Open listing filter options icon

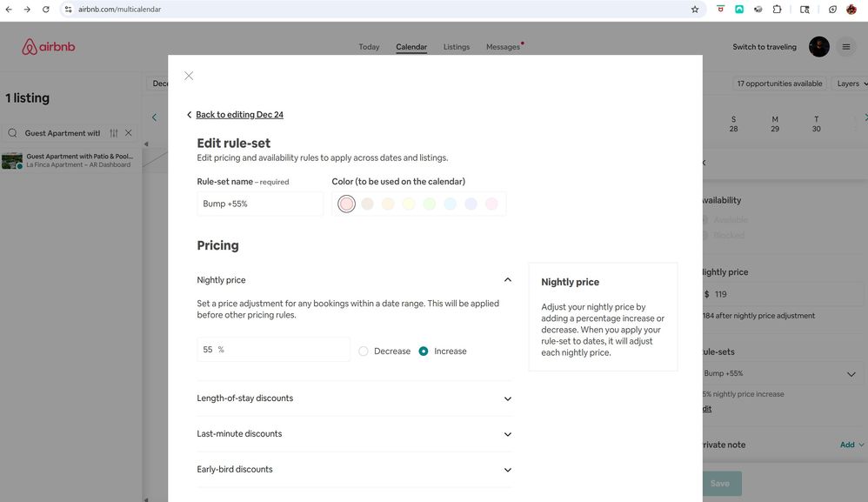[113, 133]
